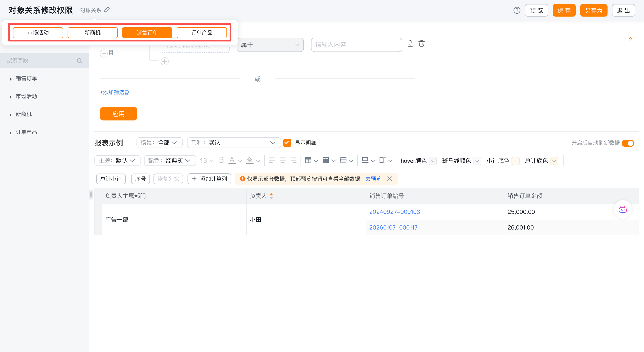Open sales order 20260107-000117 link
The width and height of the screenshot is (644, 352).
393,228
